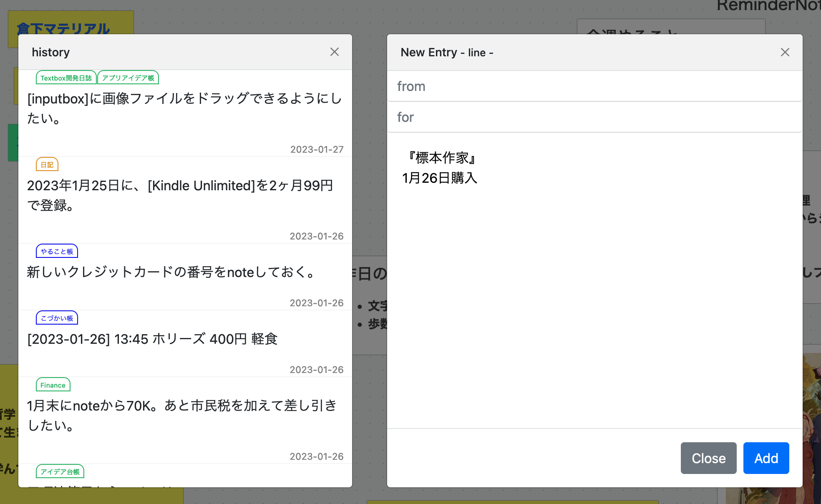Open the ホリーズ 400円 expense entry
Screen dimensions: 821x504
152,339
